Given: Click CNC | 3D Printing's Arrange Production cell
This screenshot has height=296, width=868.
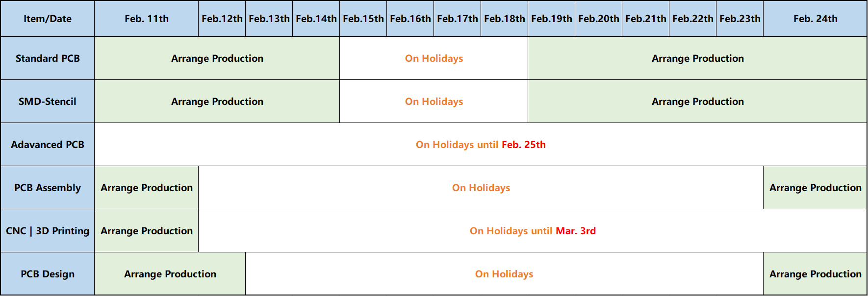Looking at the screenshot, I should pos(146,231).
